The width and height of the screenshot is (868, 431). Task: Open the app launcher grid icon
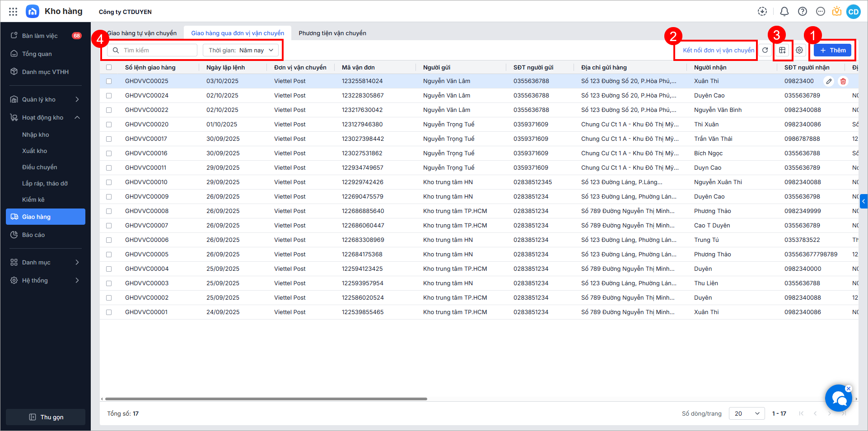tap(13, 12)
